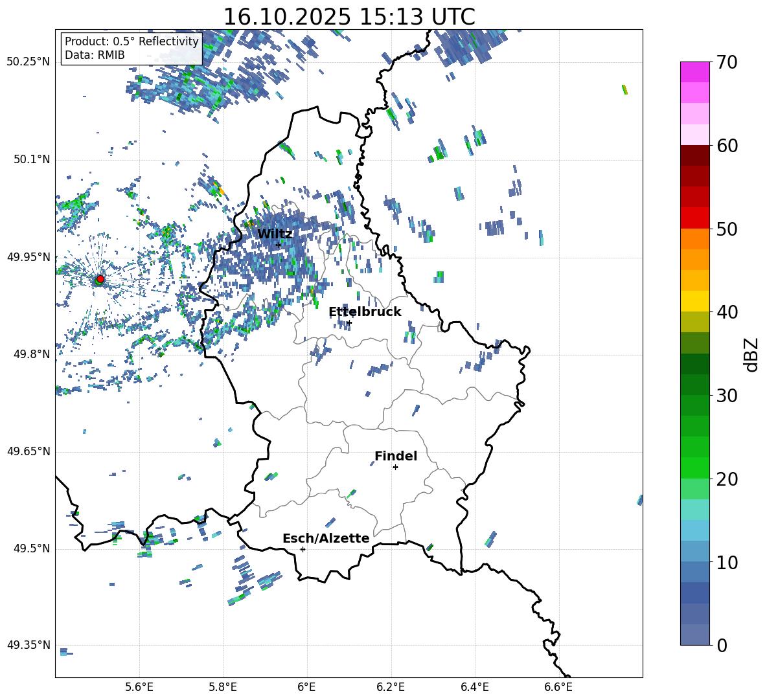767x700 pixels.
Task: Click the bright red colorbar segment below 55
Action: click(694, 218)
